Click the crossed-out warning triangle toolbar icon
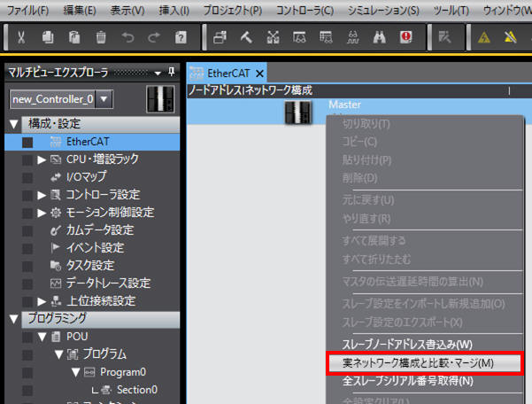Screen dimensions: 532x404 [x=510, y=37]
